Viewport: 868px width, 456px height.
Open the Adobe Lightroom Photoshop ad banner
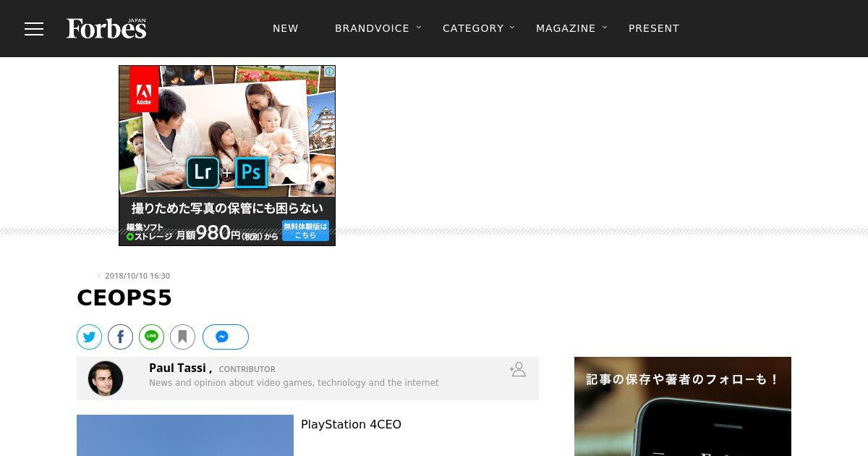click(x=227, y=156)
